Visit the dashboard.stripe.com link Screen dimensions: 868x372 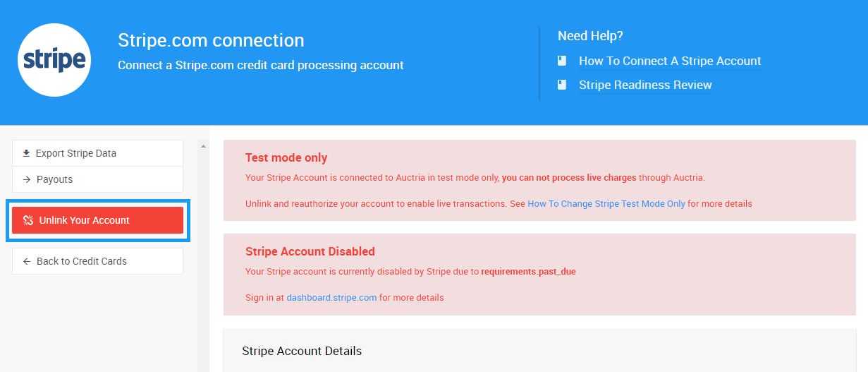331,298
